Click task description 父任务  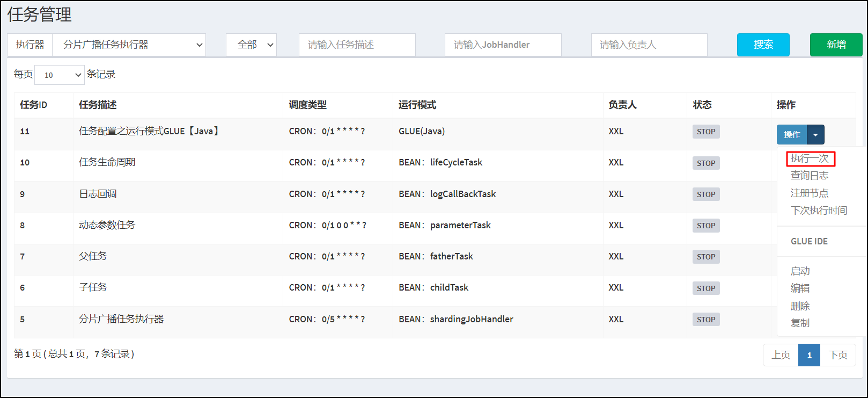click(x=93, y=256)
